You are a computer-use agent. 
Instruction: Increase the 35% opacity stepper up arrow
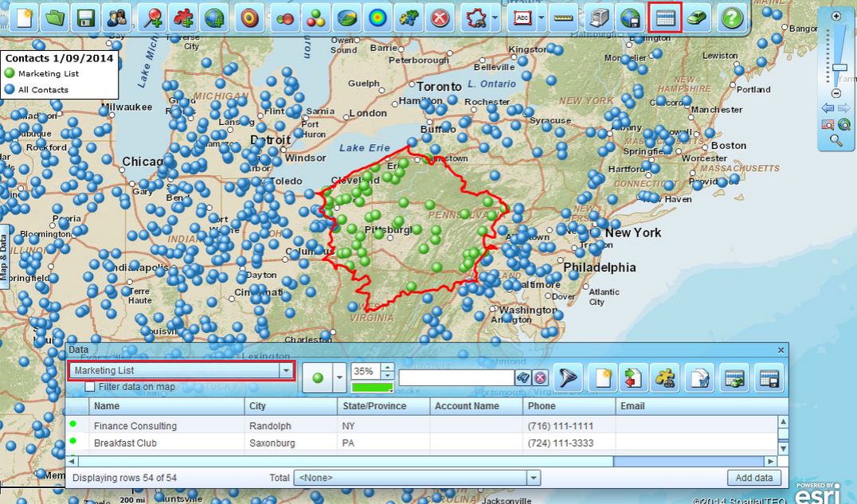point(387,367)
